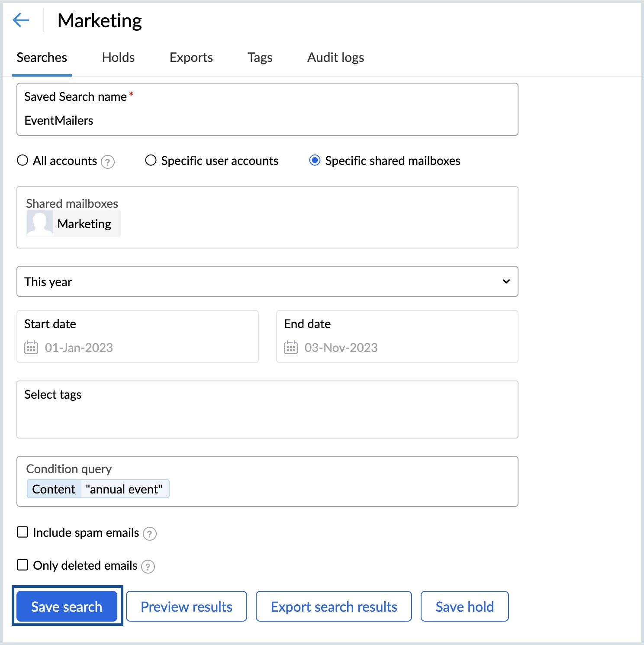644x645 pixels.
Task: Go to the Exports tab
Action: (191, 58)
